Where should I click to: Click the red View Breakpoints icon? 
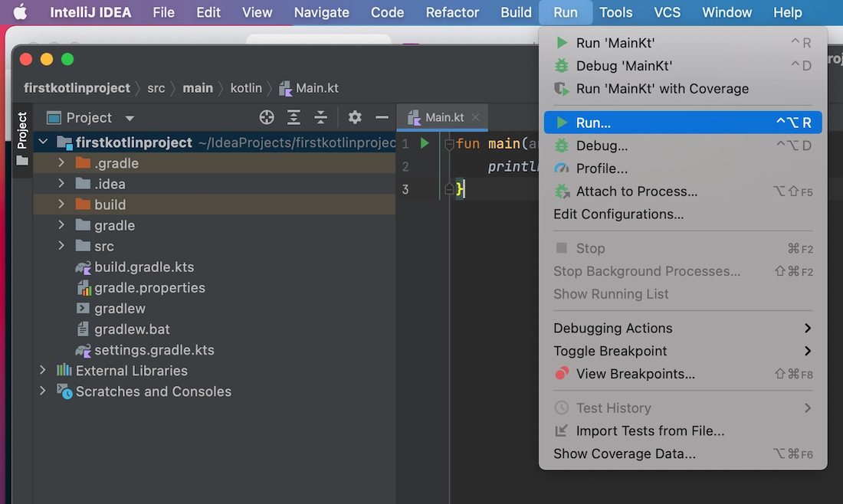(561, 374)
